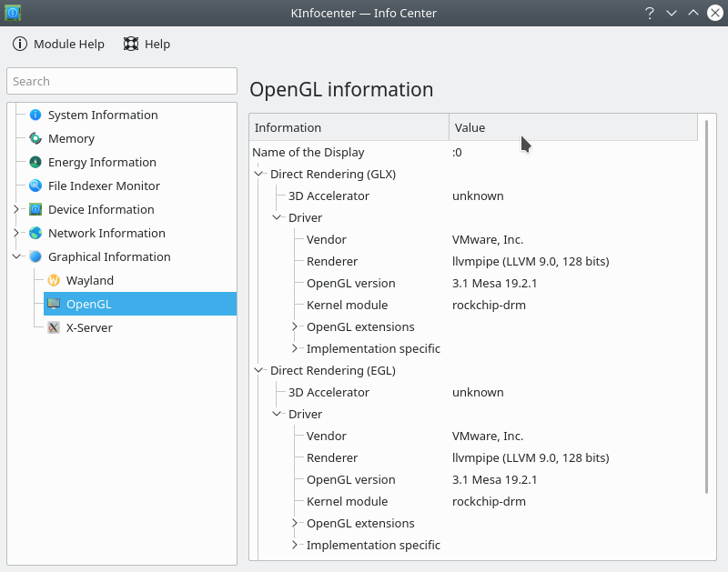Select the Energy Information icon
The height and width of the screenshot is (572, 728).
pos(35,162)
